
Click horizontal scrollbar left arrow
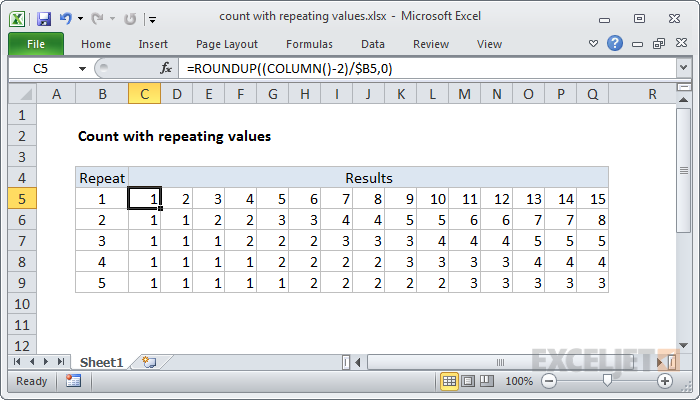click(x=358, y=362)
